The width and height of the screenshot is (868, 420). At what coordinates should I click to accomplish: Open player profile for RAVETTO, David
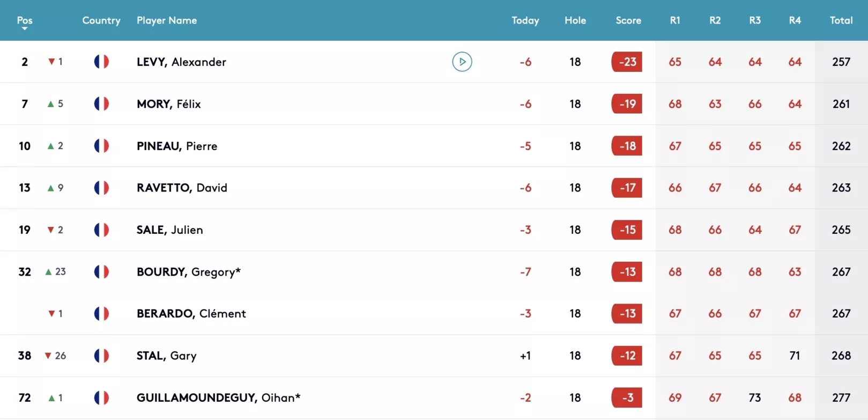click(182, 188)
